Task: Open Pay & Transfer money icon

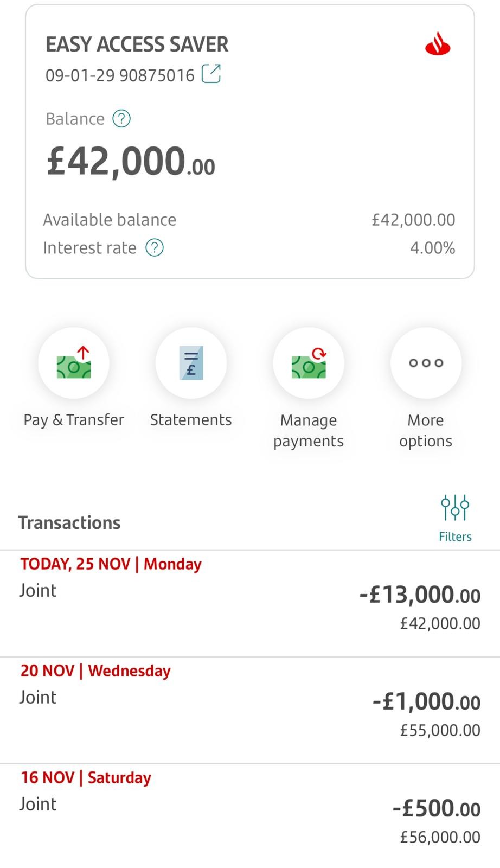Action: coord(74,363)
